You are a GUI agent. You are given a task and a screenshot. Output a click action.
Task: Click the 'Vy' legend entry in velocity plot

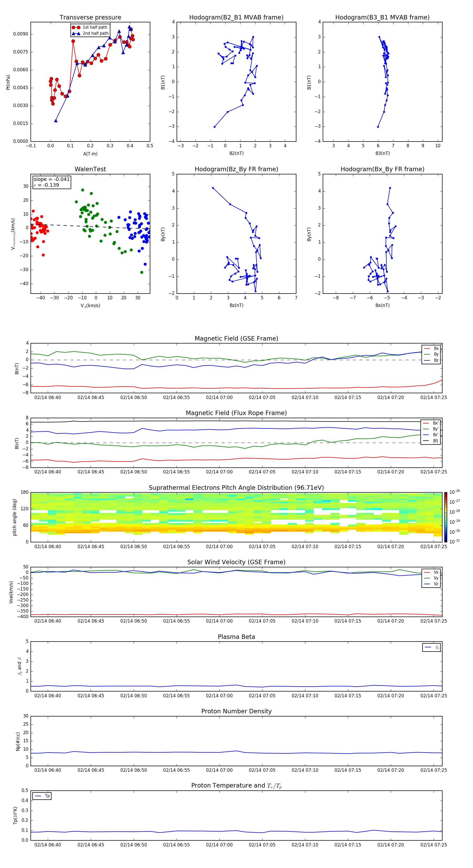point(431,578)
